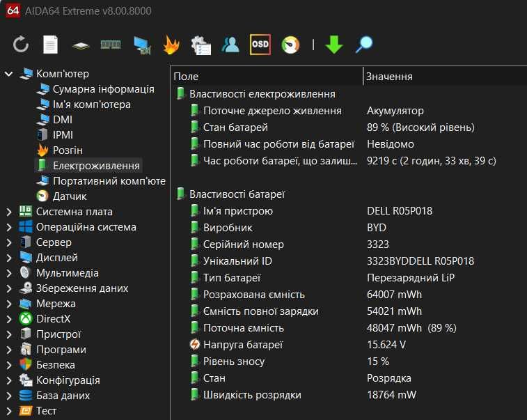The width and height of the screenshot is (527, 420).
Task: Click the Refresh toolbar icon
Action: click(21, 45)
